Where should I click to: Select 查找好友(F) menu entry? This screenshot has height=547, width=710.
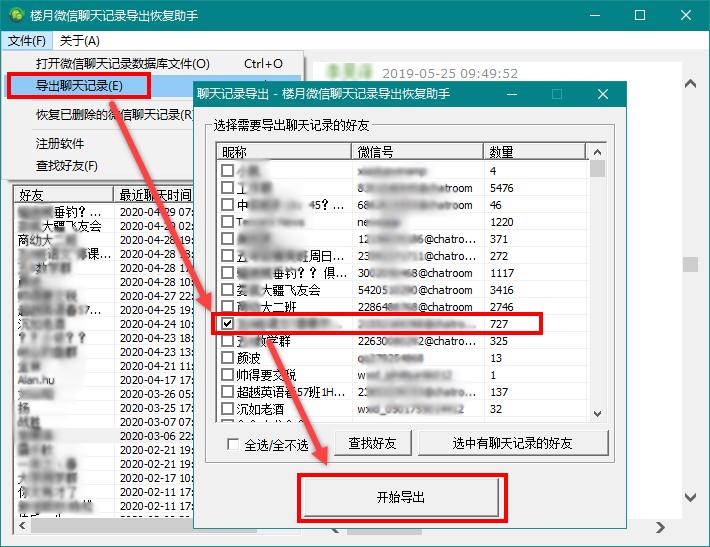[67, 166]
